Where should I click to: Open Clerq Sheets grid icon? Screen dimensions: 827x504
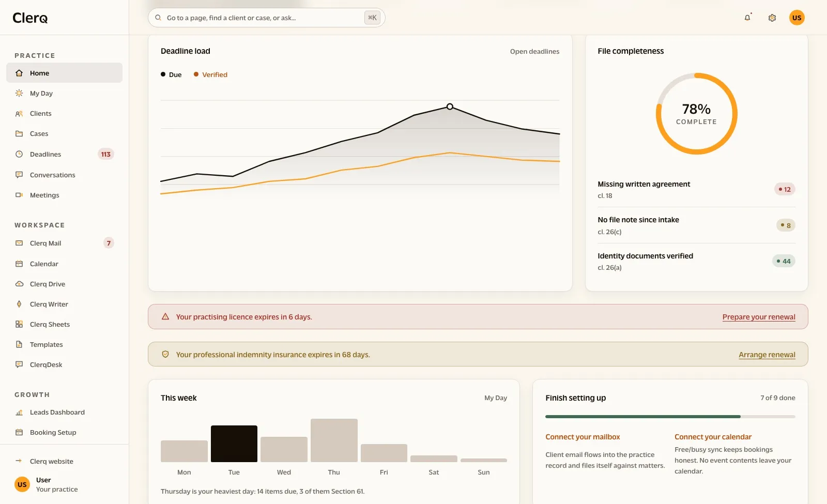tap(19, 324)
